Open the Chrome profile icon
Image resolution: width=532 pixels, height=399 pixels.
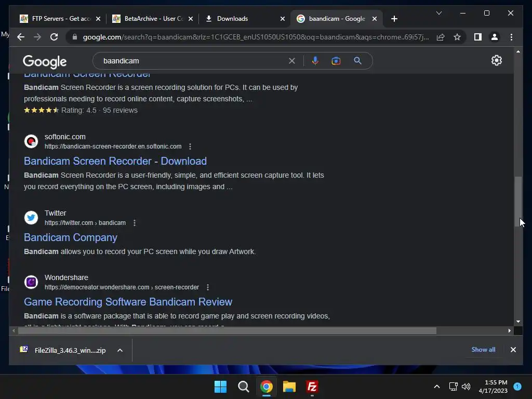(495, 37)
